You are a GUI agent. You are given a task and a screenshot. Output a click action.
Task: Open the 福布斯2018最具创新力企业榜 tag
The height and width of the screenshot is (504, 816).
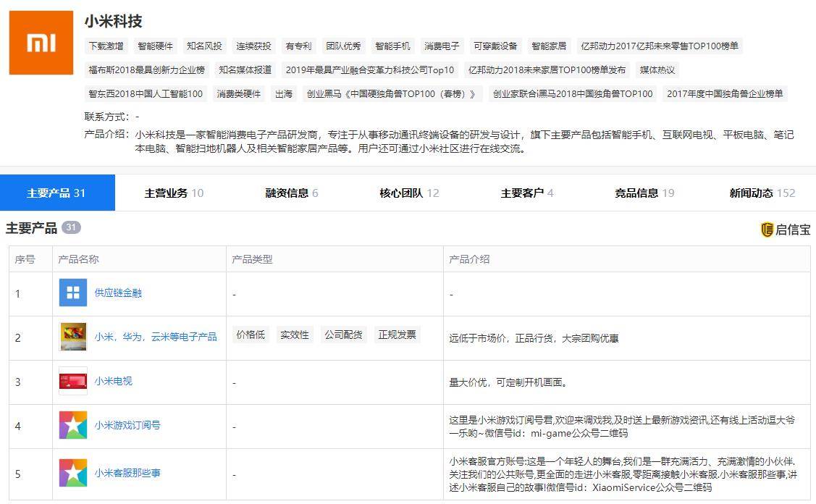[x=147, y=70]
